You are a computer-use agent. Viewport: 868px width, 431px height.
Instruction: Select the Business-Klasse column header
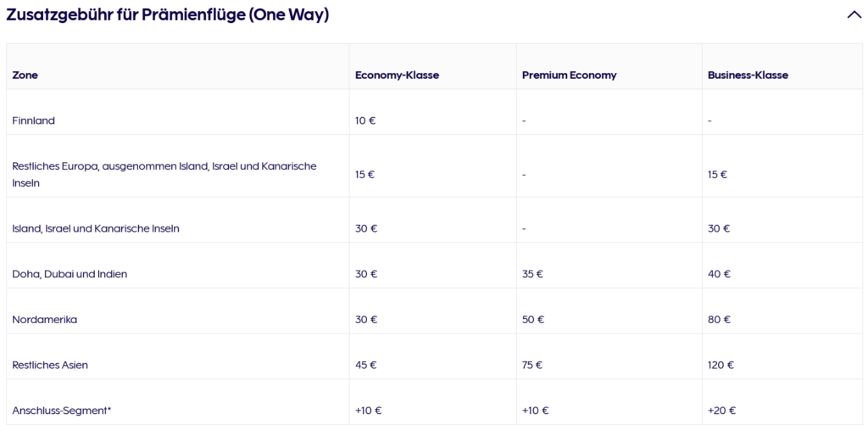tap(748, 76)
